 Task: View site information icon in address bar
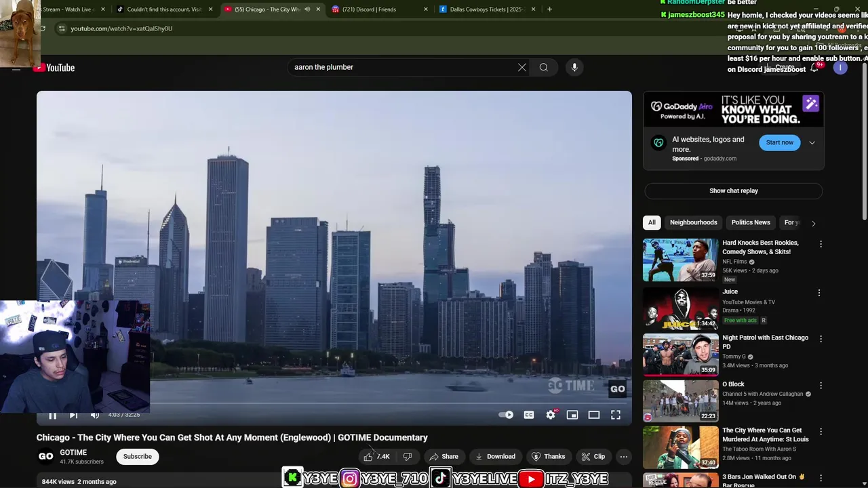point(61,28)
